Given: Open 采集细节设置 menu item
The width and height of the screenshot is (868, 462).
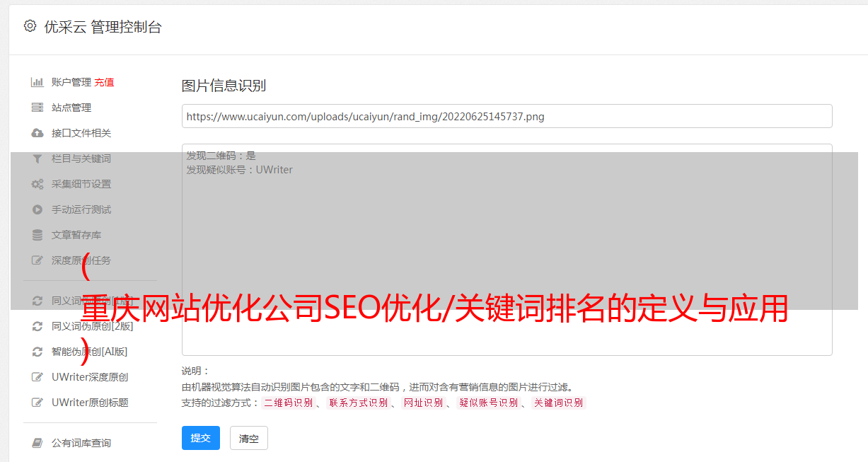Looking at the screenshot, I should [x=81, y=184].
